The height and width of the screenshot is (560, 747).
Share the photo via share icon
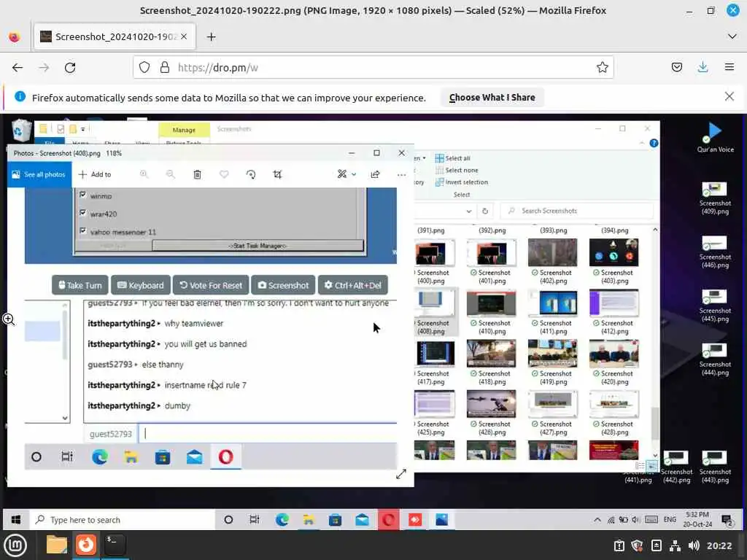376,175
